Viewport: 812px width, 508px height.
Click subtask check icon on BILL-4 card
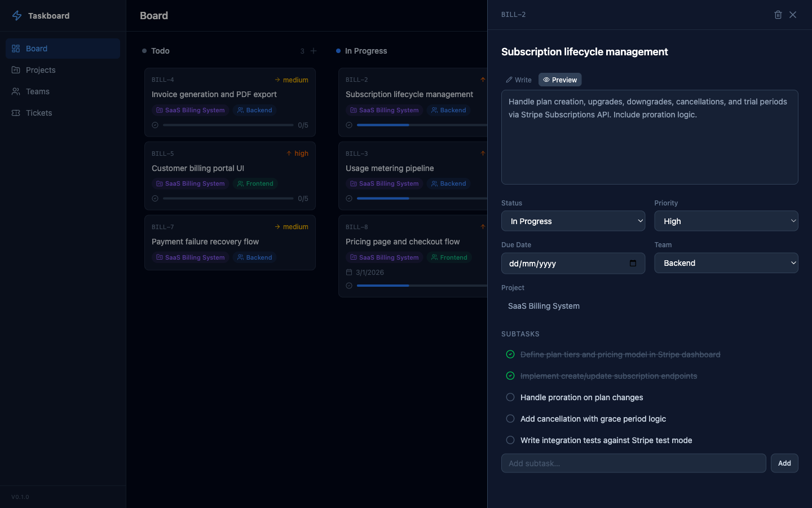[x=155, y=125]
